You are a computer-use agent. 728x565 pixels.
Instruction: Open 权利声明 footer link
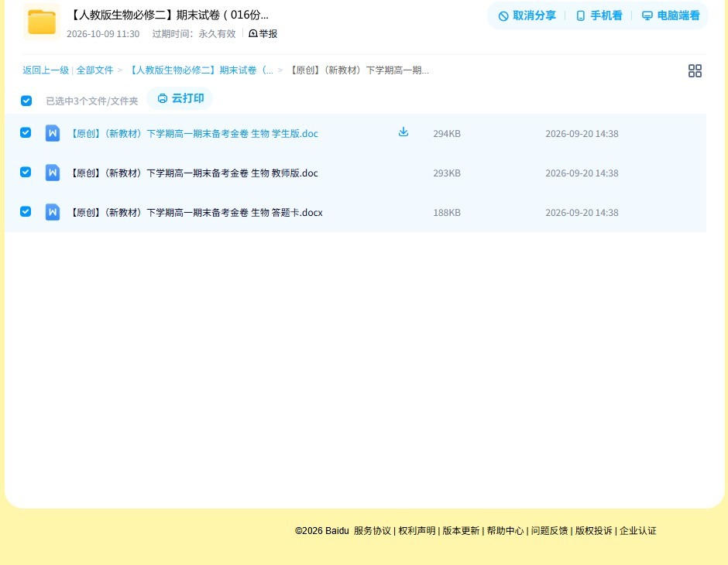click(417, 531)
